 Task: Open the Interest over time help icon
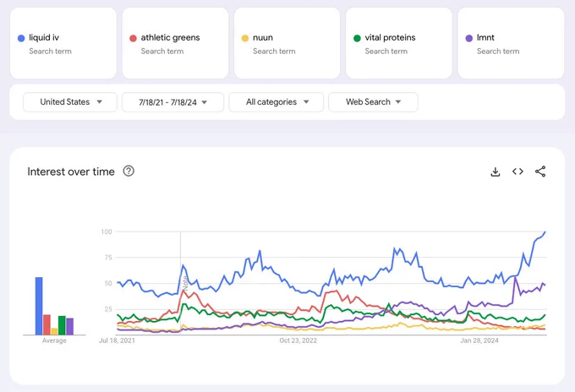[x=129, y=171]
